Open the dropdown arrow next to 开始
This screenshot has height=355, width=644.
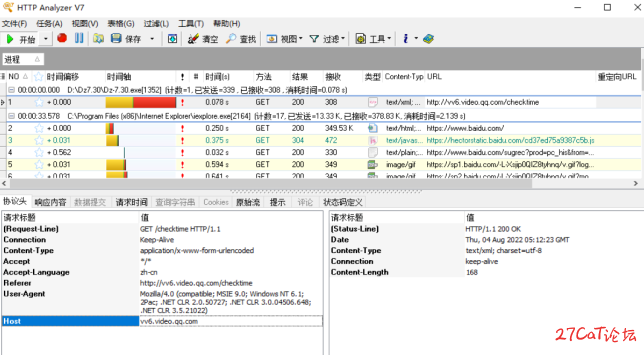pyautogui.click(x=45, y=39)
